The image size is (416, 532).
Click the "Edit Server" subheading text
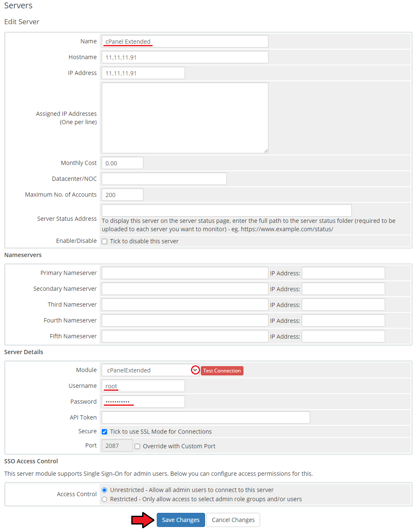pyautogui.click(x=22, y=22)
